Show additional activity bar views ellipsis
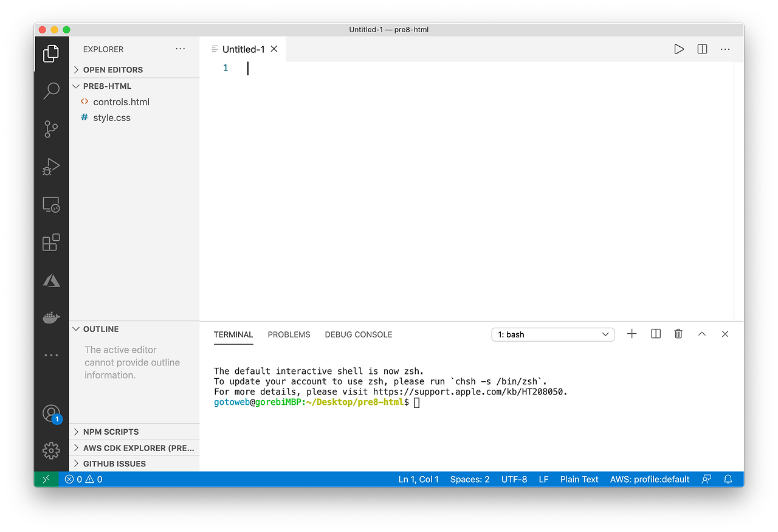 pos(51,355)
